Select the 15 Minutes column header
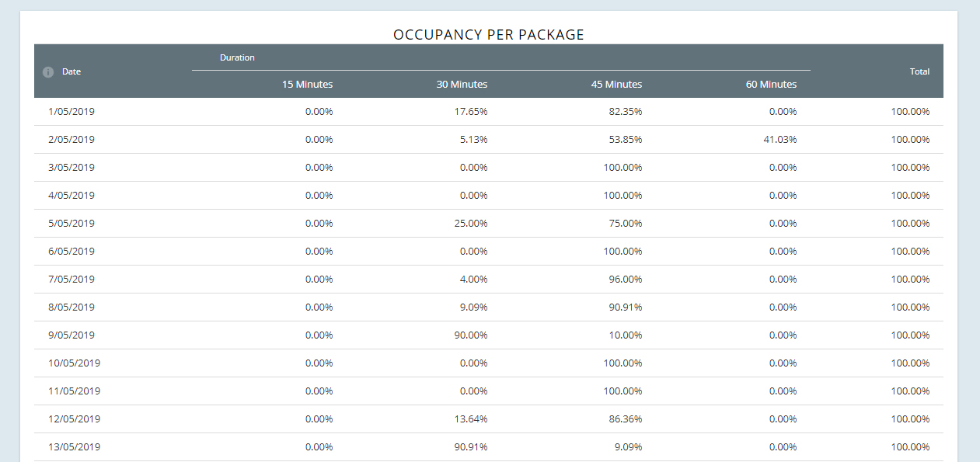This screenshot has height=462, width=980. pos(308,84)
